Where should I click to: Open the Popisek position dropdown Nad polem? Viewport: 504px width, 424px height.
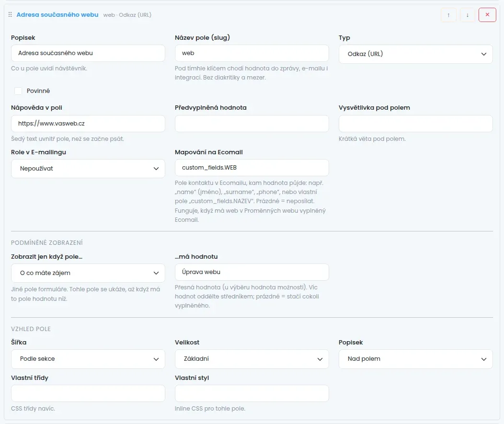pos(415,359)
